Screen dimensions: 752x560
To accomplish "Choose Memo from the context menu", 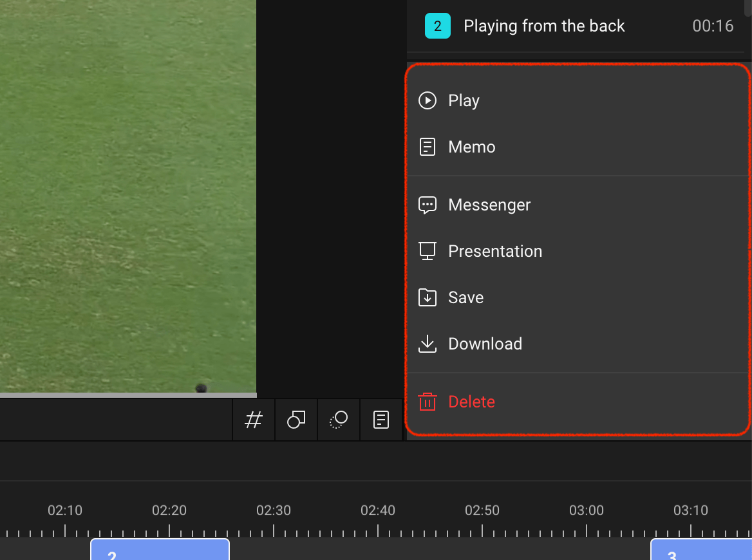I will point(578,147).
